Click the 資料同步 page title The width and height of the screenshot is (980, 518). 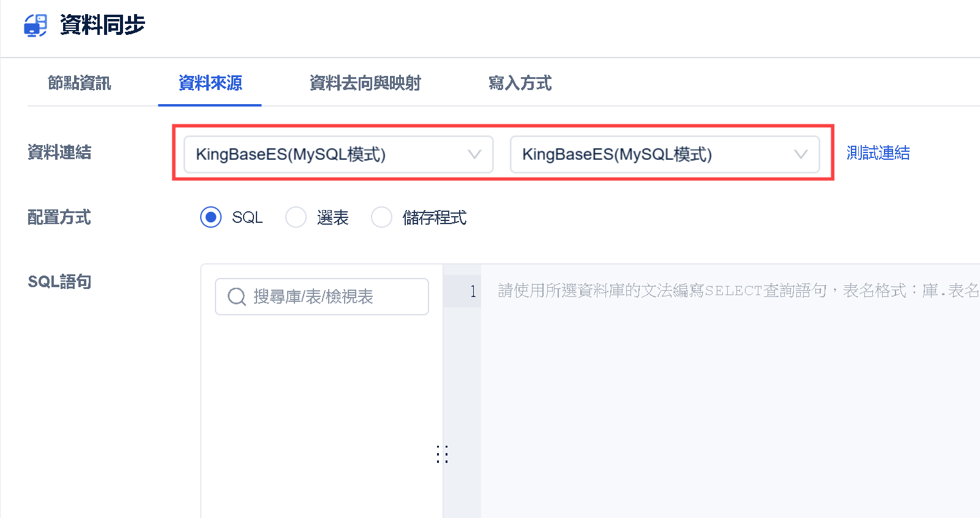tap(102, 25)
